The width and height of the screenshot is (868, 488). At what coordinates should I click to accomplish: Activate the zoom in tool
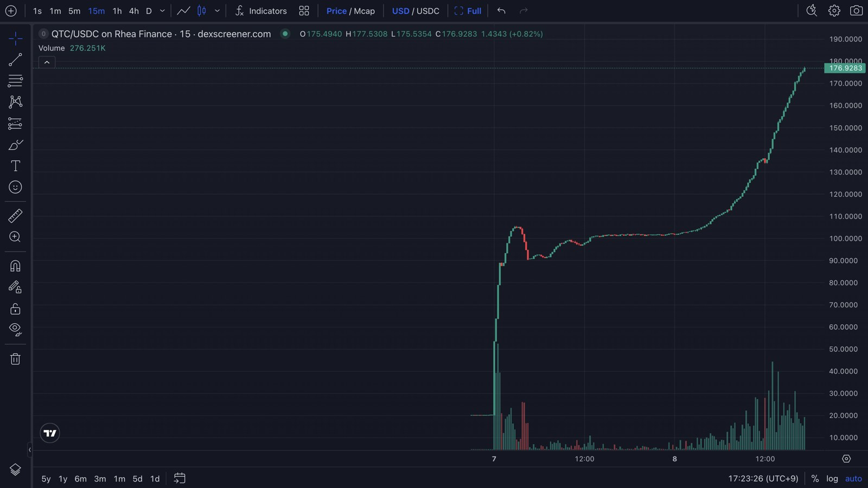(15, 237)
